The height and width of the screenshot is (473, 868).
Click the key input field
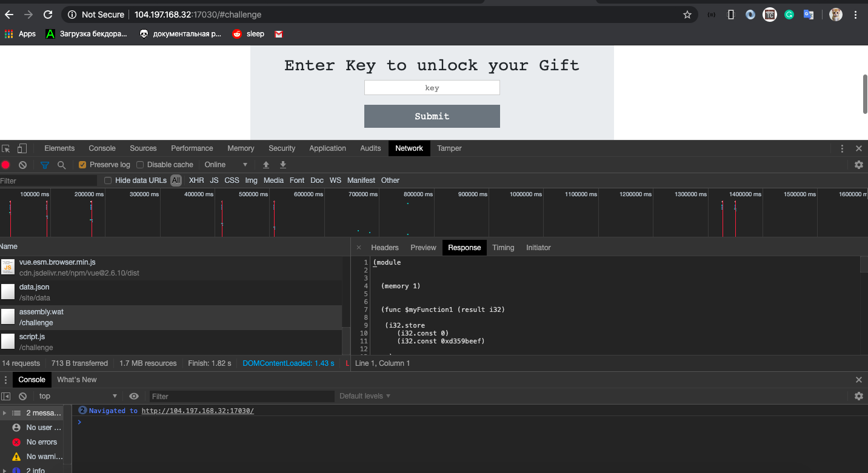coord(432,88)
